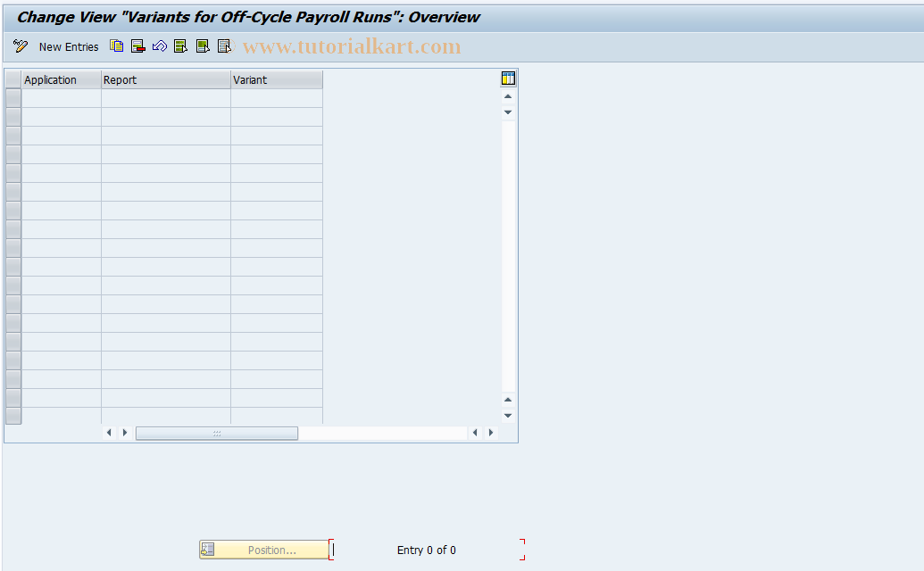Click the vertical scrollbar top down arrow

click(x=508, y=112)
